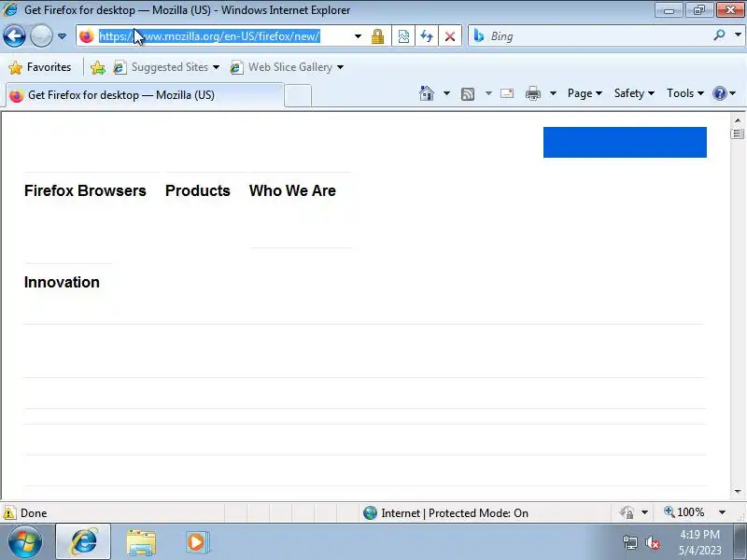Open the Safety menu
Viewport: 747px width, 560px height.
tap(634, 93)
